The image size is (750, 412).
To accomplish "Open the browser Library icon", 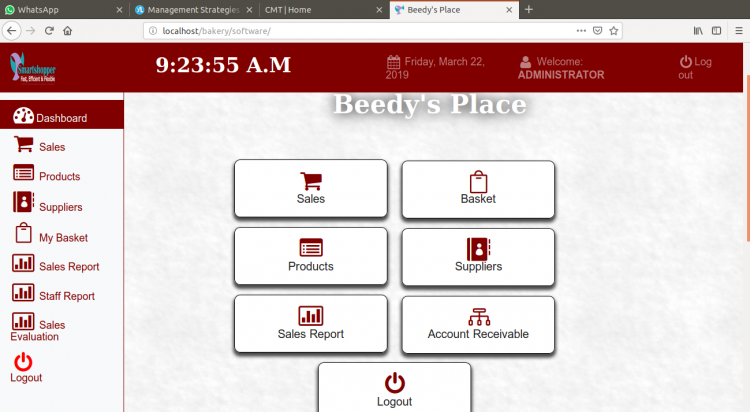I will [698, 31].
